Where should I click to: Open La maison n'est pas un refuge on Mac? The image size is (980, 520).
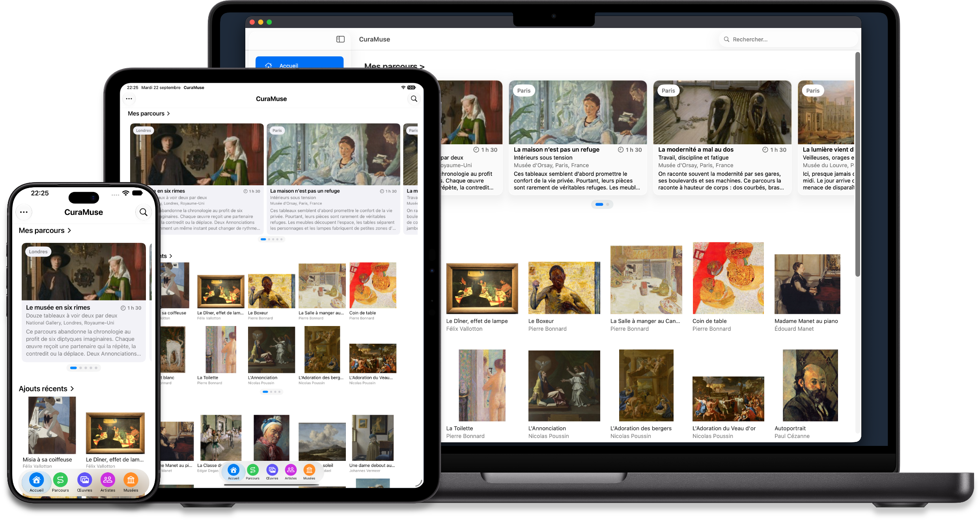578,138
